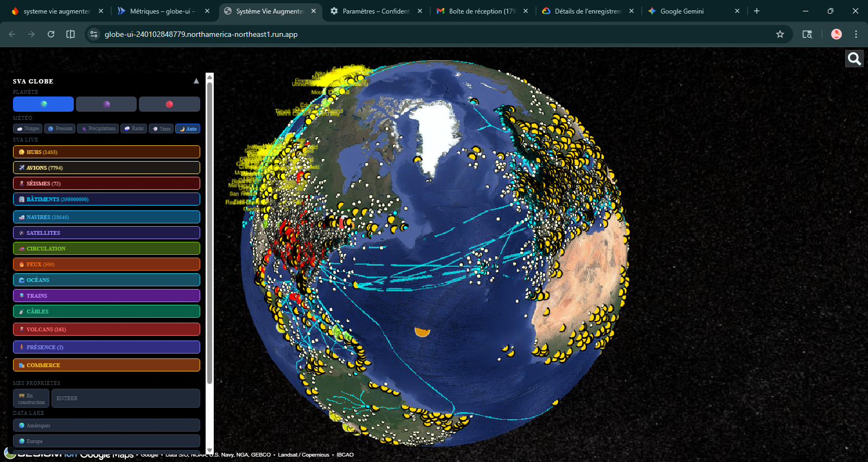Bookmark this page with the star
The width and height of the screenshot is (868, 462).
[x=780, y=34]
